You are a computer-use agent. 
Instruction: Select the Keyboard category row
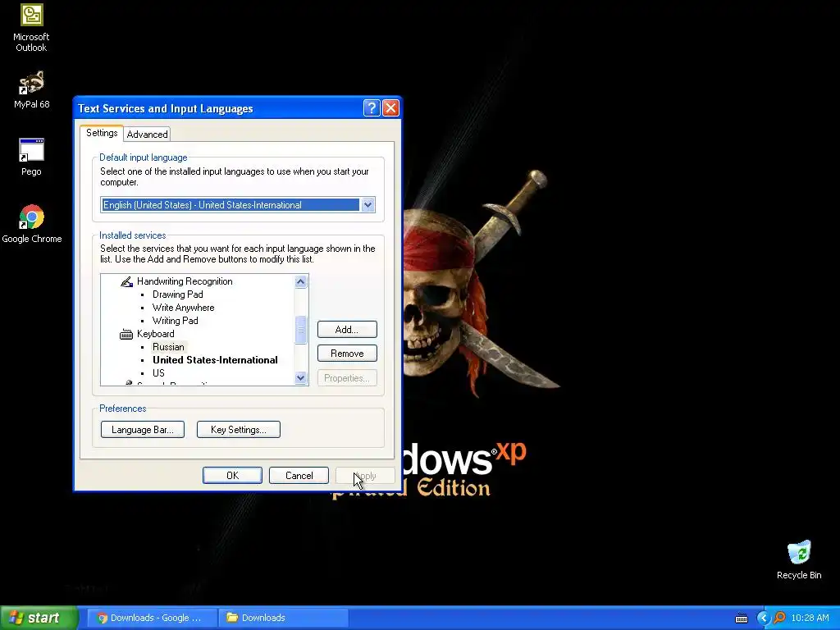click(155, 334)
